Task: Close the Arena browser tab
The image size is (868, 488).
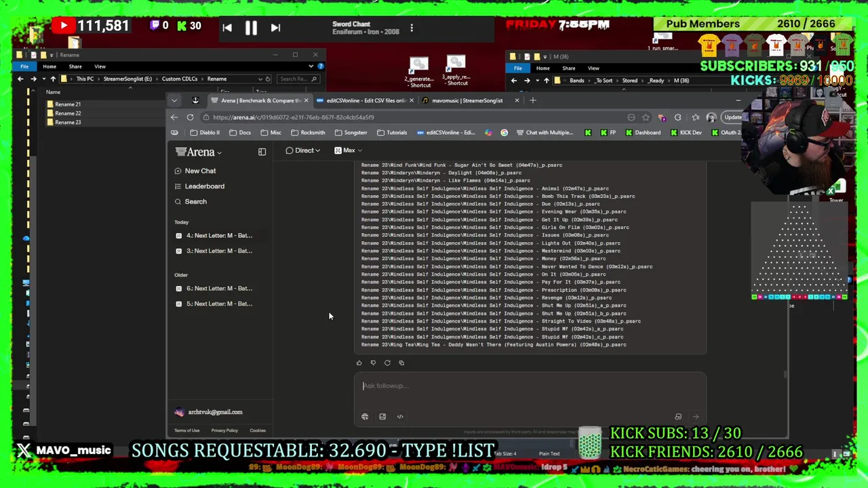Action: click(306, 100)
